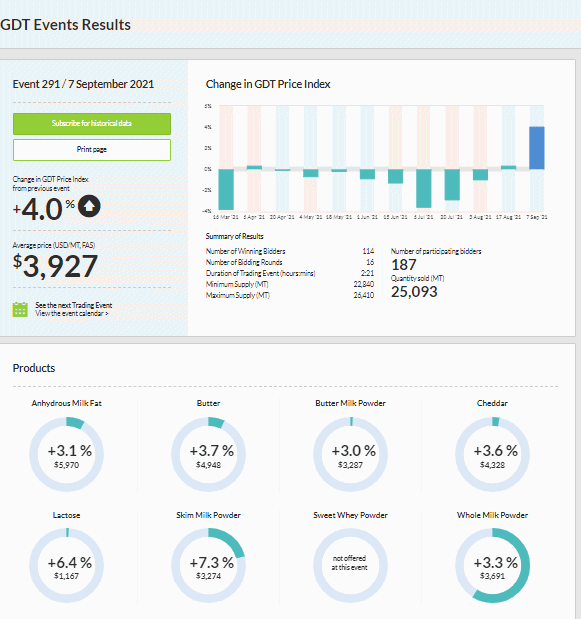The image size is (581, 619).
Task: Click the +4.0% price index change value
Action: point(44,209)
